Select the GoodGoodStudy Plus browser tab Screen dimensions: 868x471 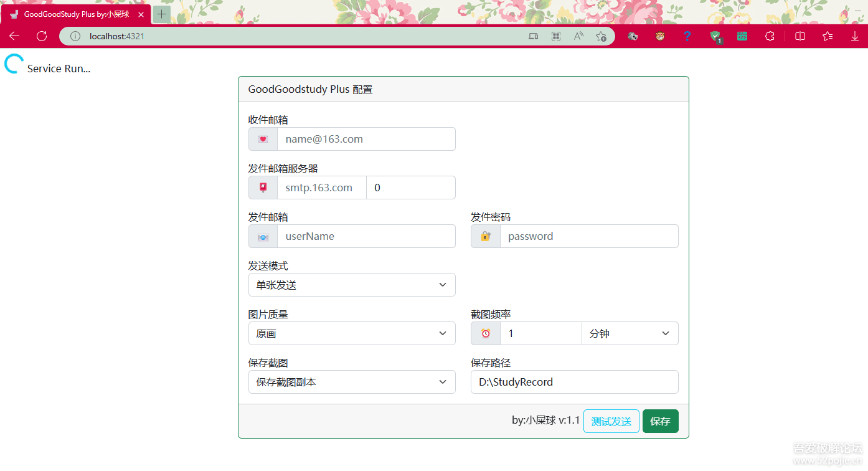click(75, 13)
